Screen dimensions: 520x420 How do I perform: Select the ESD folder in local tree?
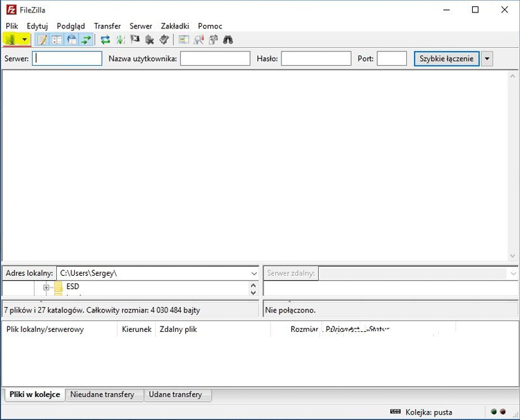[73, 286]
